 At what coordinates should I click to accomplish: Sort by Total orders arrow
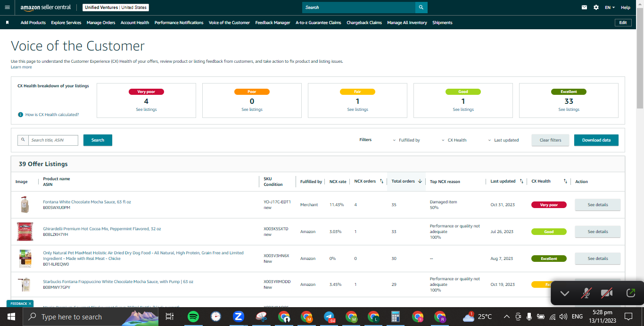click(x=420, y=181)
